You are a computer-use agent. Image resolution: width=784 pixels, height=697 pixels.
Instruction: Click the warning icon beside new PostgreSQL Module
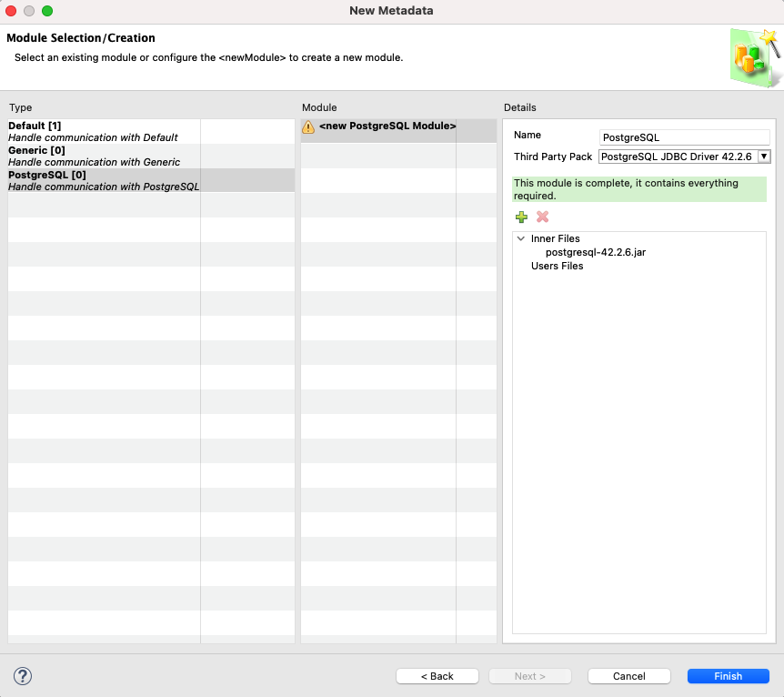pos(308,126)
